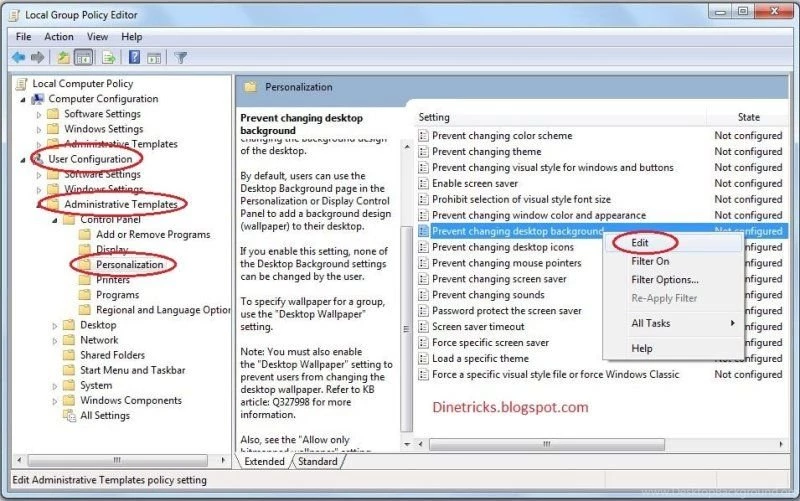
Task: Click the policy icon beside Enable screen saver
Action: pyautogui.click(x=423, y=183)
